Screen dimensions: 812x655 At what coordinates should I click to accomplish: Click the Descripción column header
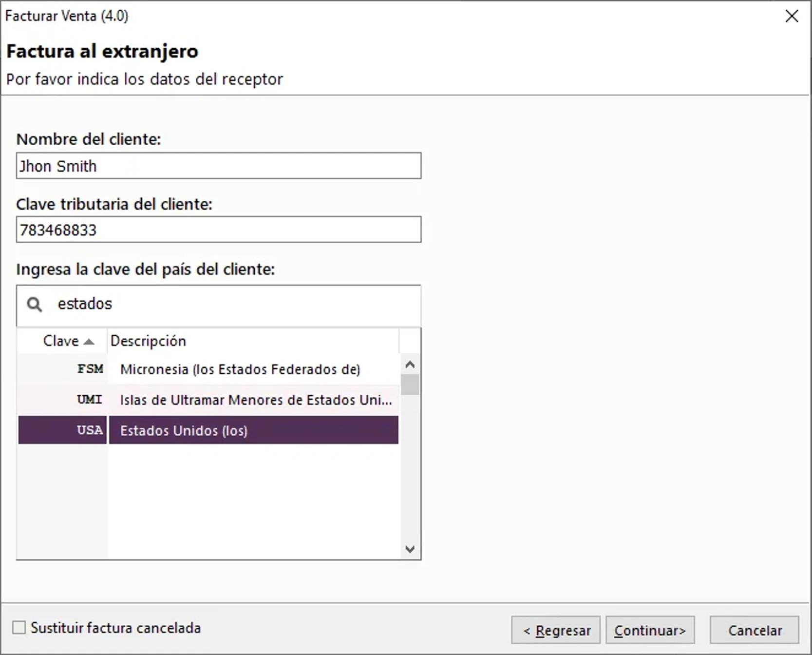point(149,341)
